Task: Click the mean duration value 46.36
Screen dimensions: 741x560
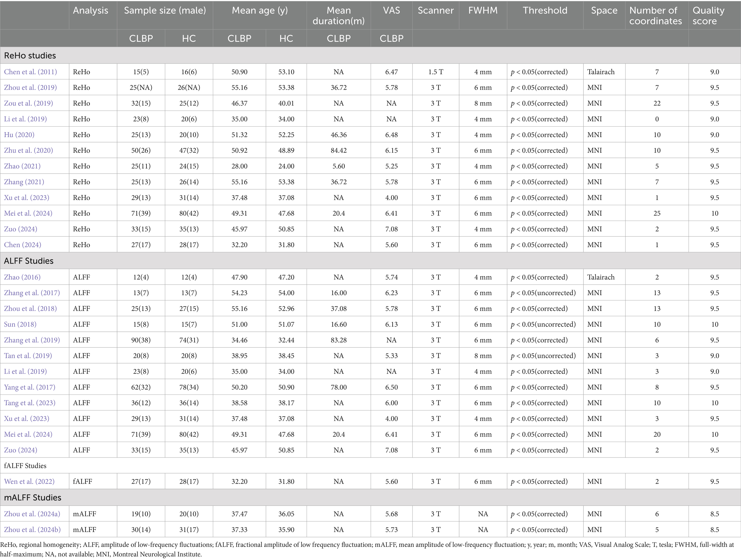Action: tap(339, 135)
